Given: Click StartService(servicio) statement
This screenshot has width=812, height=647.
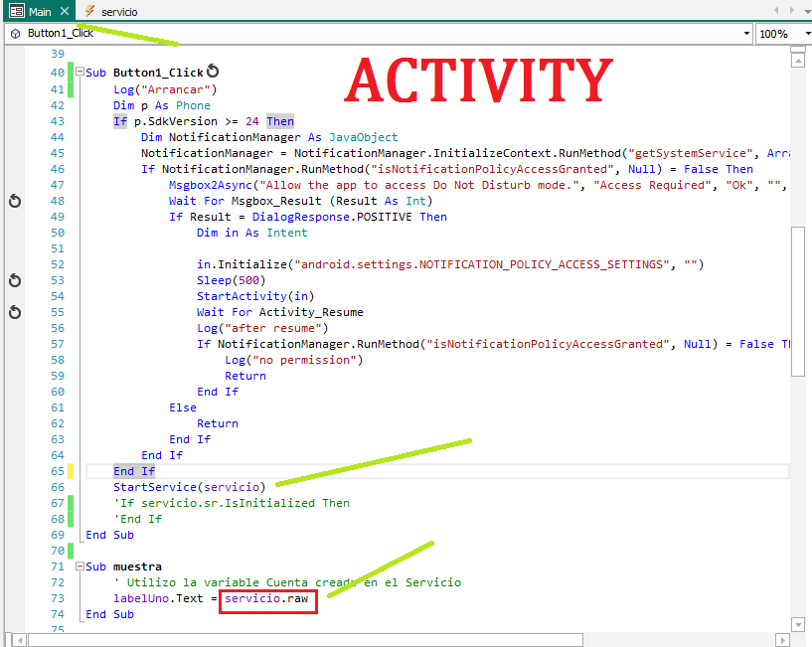Looking at the screenshot, I should [190, 487].
